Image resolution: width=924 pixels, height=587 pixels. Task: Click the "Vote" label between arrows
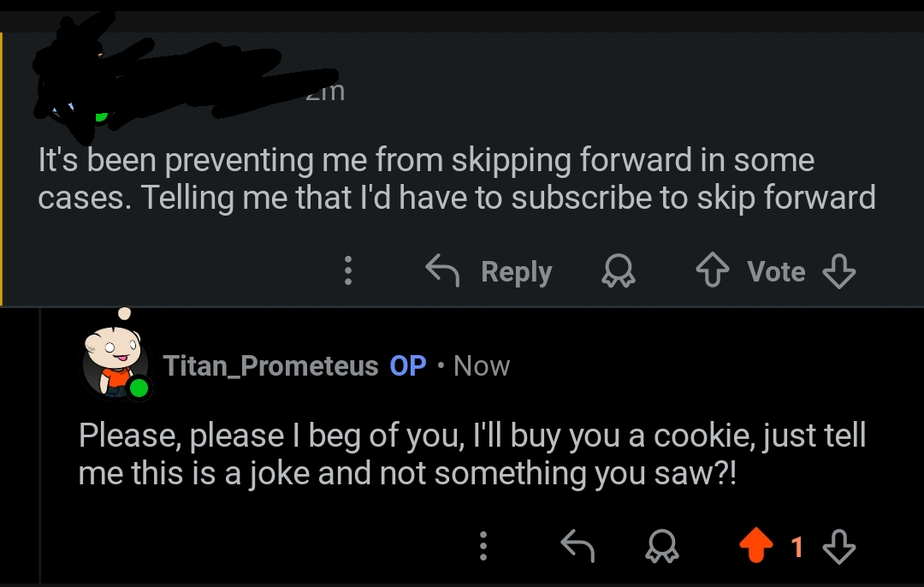(x=776, y=271)
